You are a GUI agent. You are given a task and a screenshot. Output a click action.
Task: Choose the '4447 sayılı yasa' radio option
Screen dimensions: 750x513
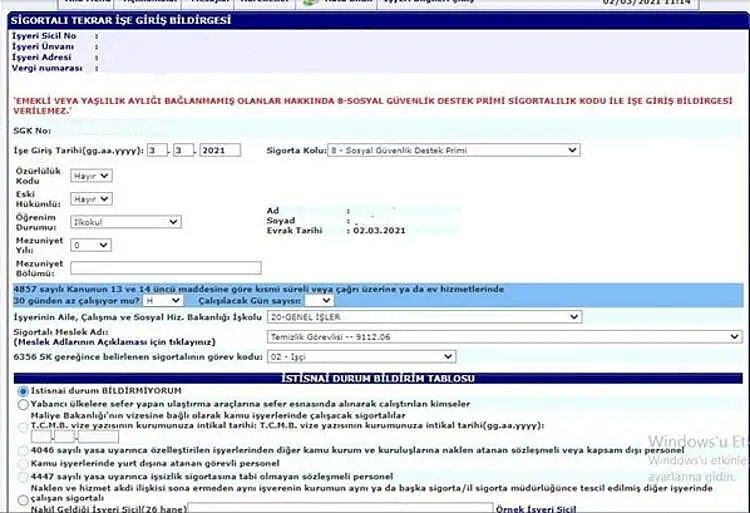22,477
